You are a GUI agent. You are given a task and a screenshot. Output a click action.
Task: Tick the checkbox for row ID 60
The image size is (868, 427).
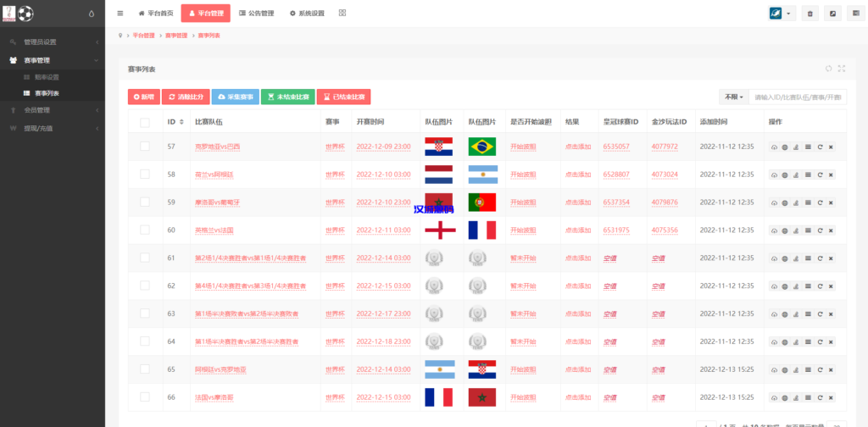(x=145, y=230)
